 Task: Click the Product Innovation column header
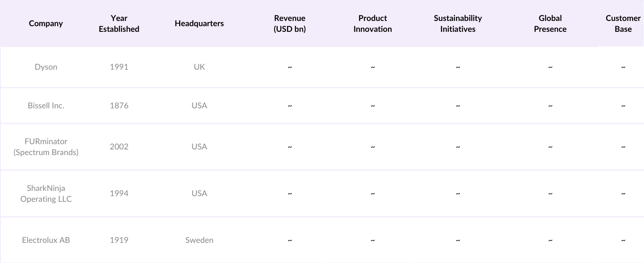point(372,23)
